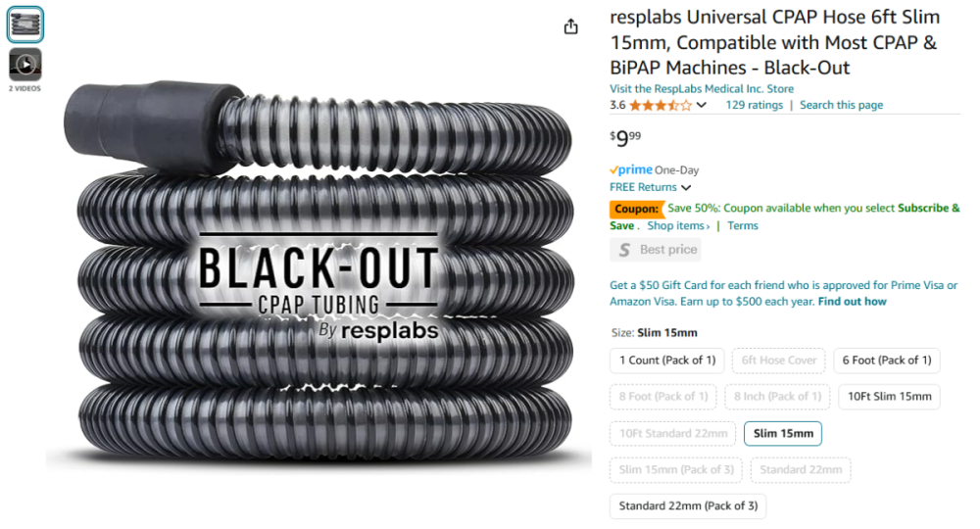Click the share icon above product image
Image resolution: width=980 pixels, height=529 pixels.
pos(570,26)
